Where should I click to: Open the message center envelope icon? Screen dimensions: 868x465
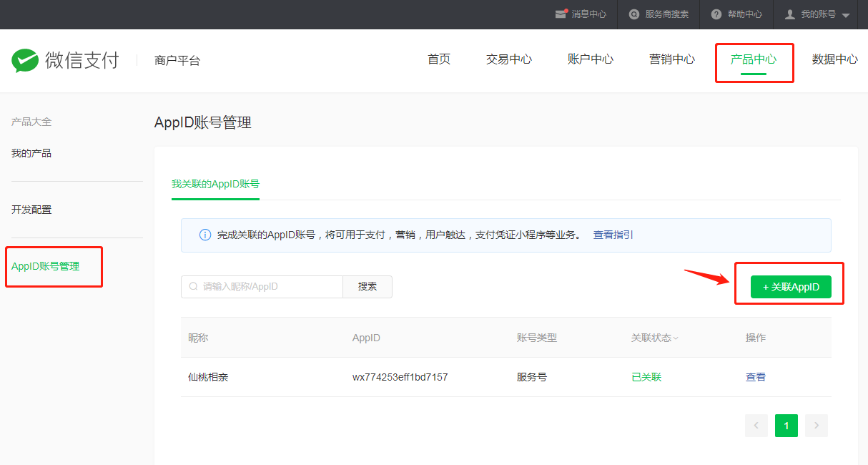tap(561, 14)
